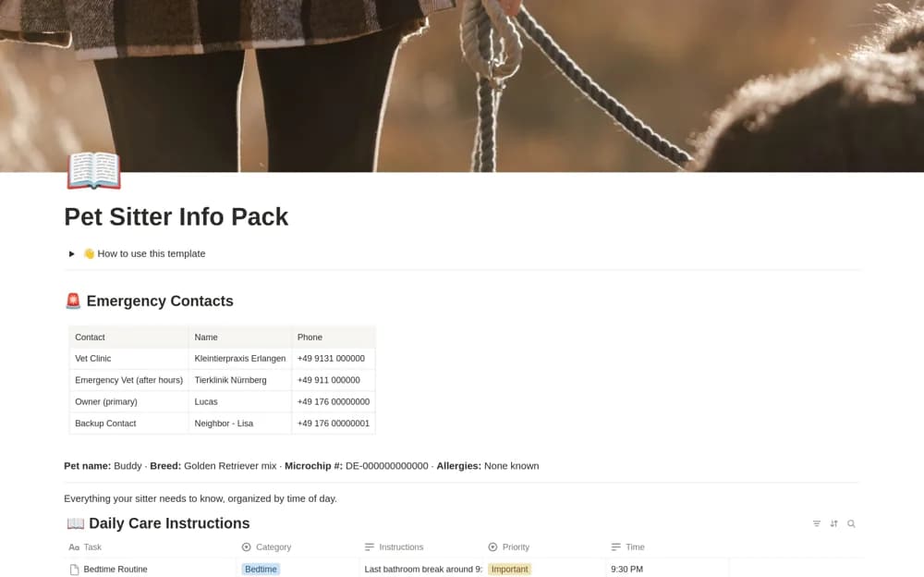Click the Owner (primary) cell

[128, 402]
